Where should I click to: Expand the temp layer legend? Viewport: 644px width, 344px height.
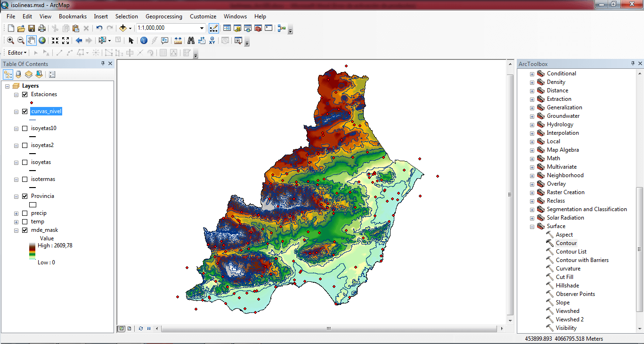[x=16, y=221]
